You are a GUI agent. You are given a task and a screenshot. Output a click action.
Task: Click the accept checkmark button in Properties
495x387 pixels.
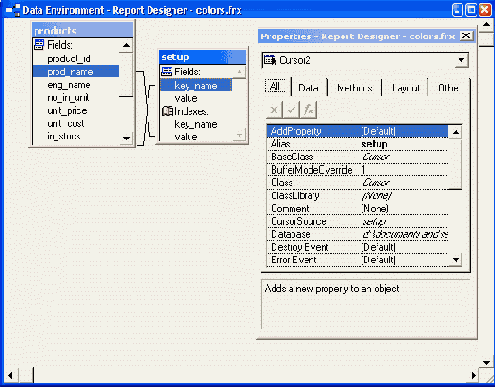(291, 110)
